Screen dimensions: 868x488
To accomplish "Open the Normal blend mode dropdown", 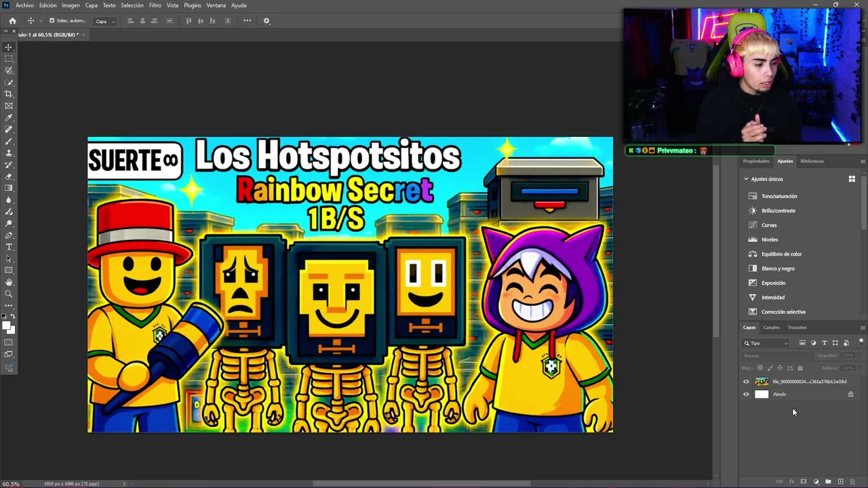I will tap(776, 356).
